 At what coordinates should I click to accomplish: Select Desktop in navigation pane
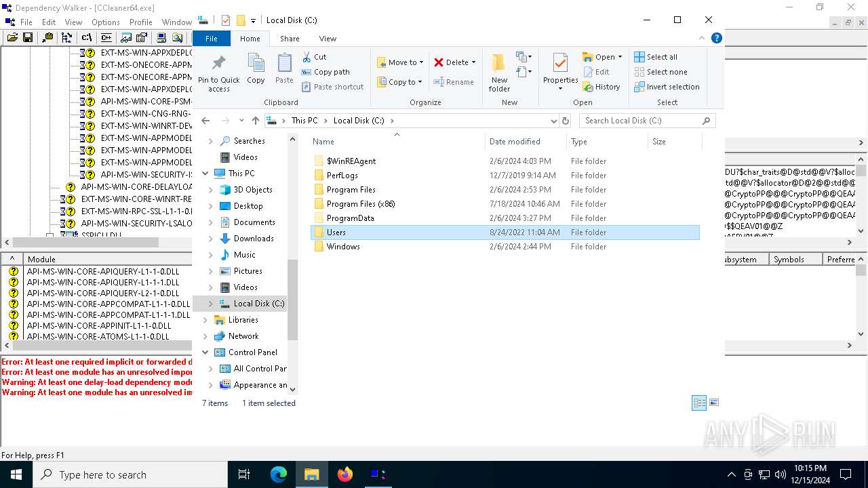tap(248, 206)
